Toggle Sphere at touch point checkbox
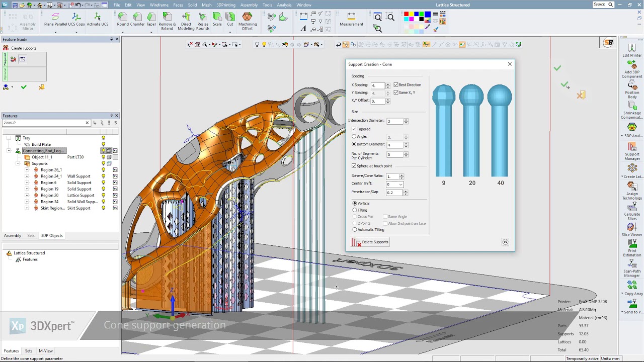644x362 pixels. click(x=354, y=166)
